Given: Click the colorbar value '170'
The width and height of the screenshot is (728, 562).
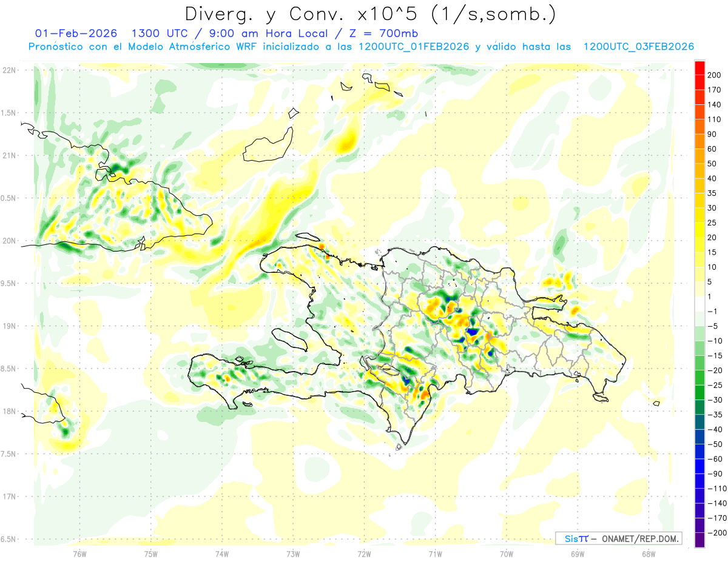Looking at the screenshot, I should coord(715,90).
